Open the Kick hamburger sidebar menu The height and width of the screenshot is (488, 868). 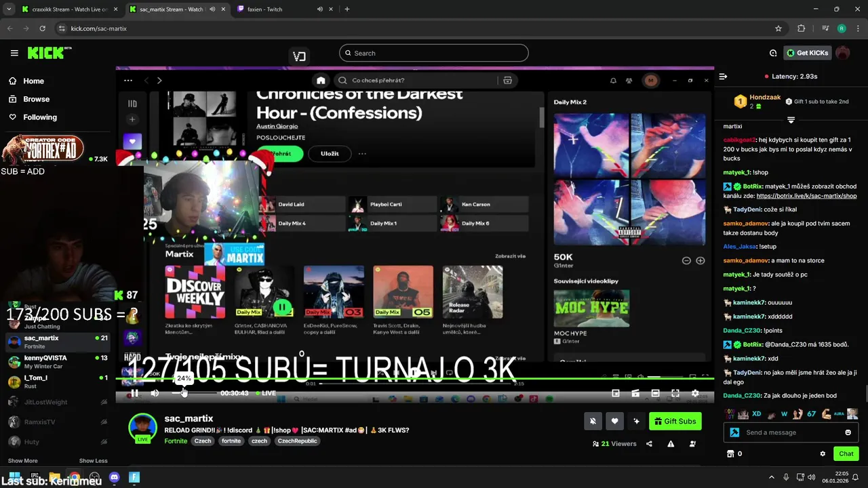pos(14,53)
